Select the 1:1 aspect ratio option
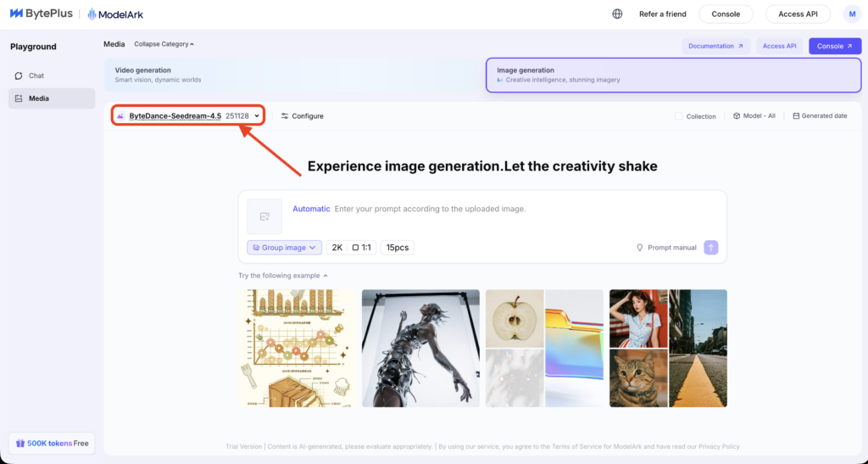 (x=361, y=248)
